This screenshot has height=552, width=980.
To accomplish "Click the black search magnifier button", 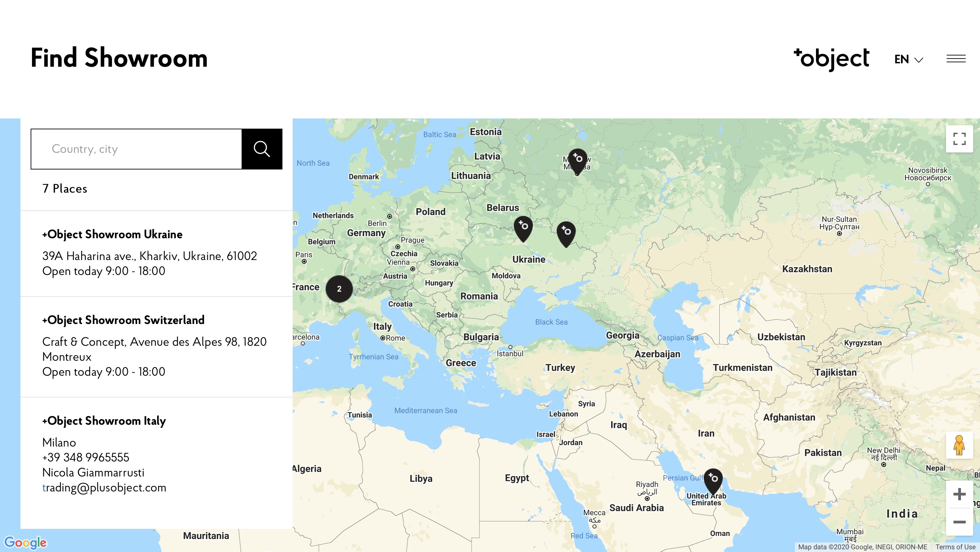I will click(x=262, y=149).
